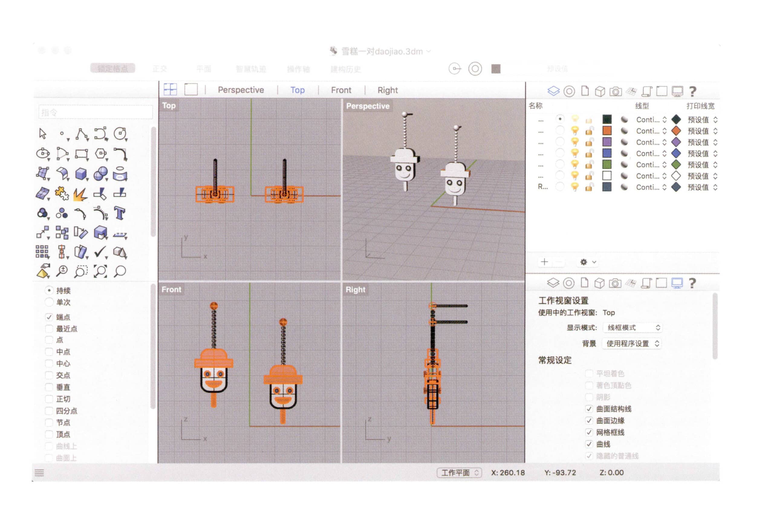Open the 背景 使用程序设置 dropdown
The height and width of the screenshot is (532, 774).
[x=632, y=344]
